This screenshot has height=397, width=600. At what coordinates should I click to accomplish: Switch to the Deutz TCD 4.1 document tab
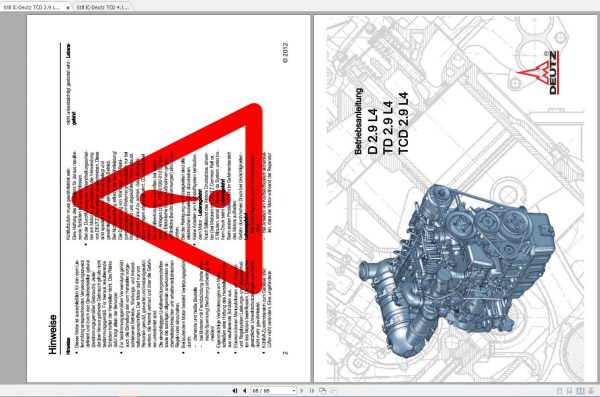coord(103,7)
